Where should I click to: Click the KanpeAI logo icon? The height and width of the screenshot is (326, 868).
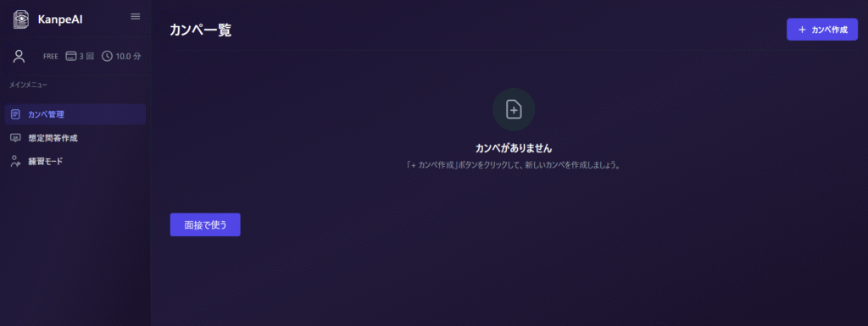pyautogui.click(x=21, y=19)
